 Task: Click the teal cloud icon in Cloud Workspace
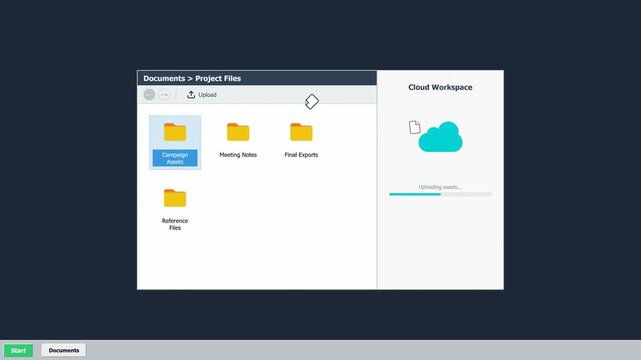[x=441, y=137]
